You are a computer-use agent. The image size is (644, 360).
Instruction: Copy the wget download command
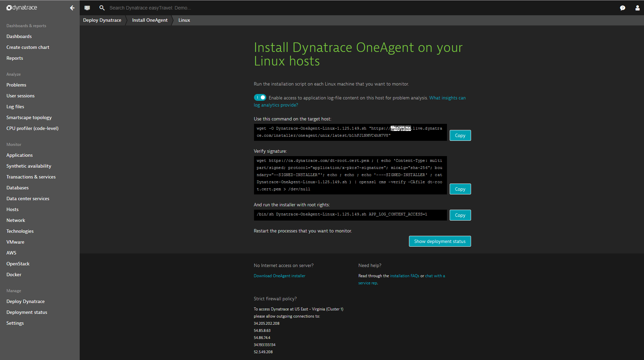(x=460, y=135)
